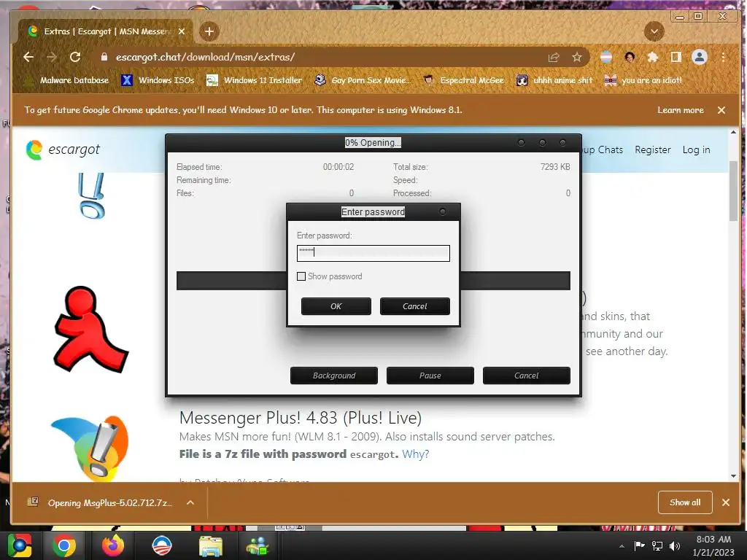Screen dimensions: 747x560
Task: Expand the MsgPlus download item chevron
Action: [x=190, y=502]
